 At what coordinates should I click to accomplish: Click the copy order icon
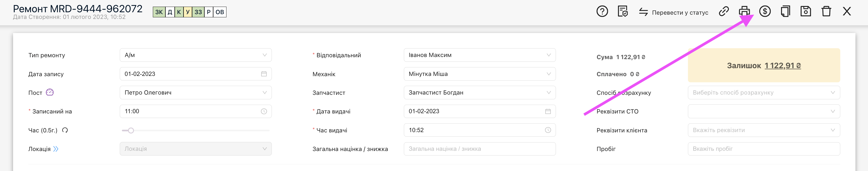pyautogui.click(x=785, y=11)
